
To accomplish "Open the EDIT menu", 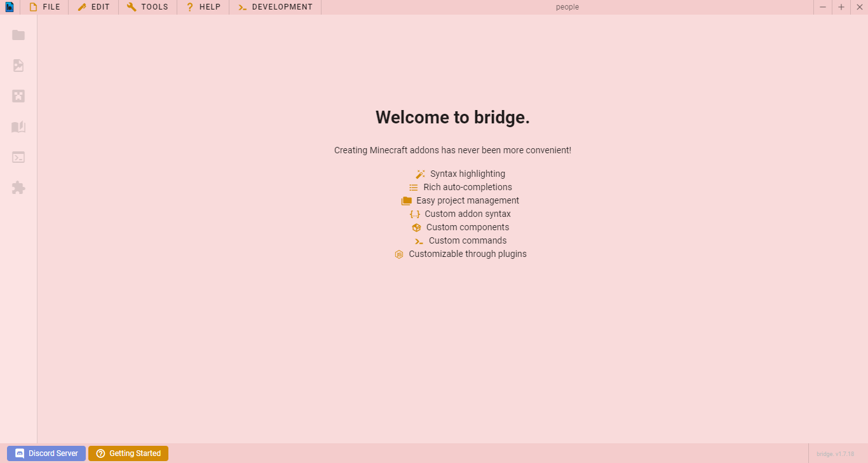I will 93,7.
